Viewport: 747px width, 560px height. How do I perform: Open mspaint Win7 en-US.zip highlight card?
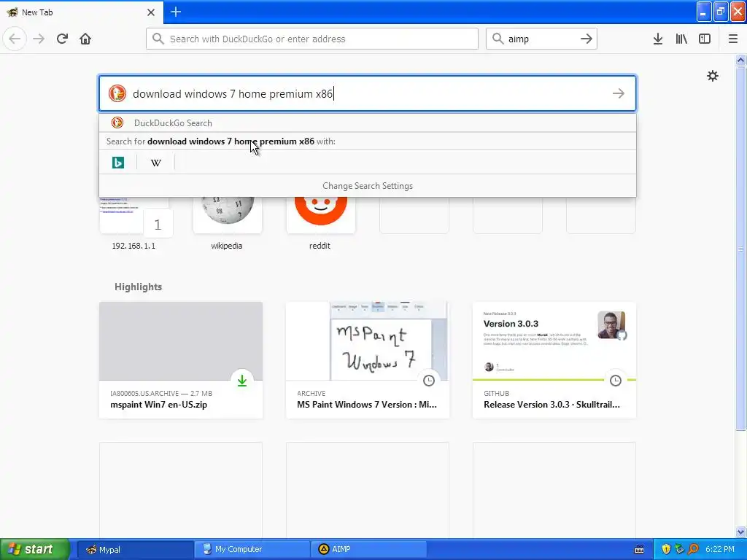[181, 360]
